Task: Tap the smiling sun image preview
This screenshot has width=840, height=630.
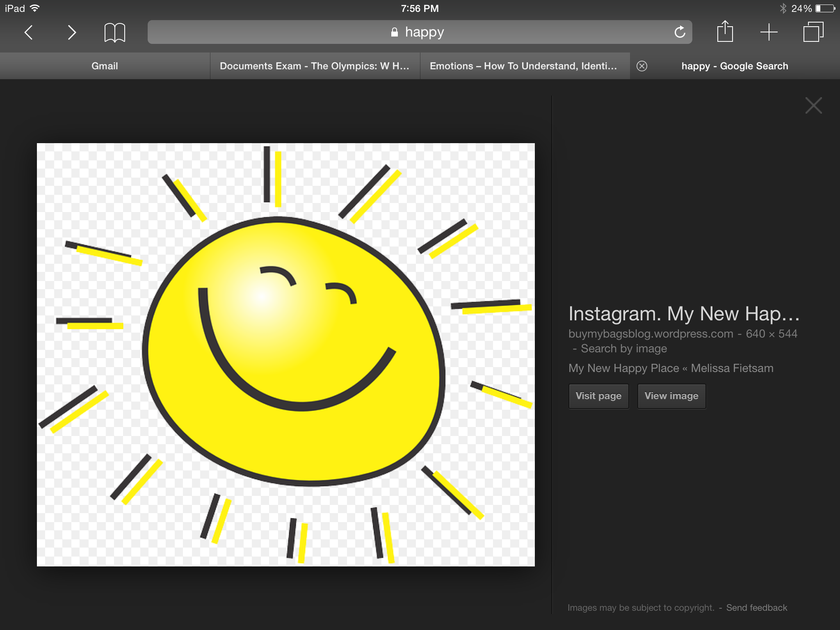Action: pos(286,354)
